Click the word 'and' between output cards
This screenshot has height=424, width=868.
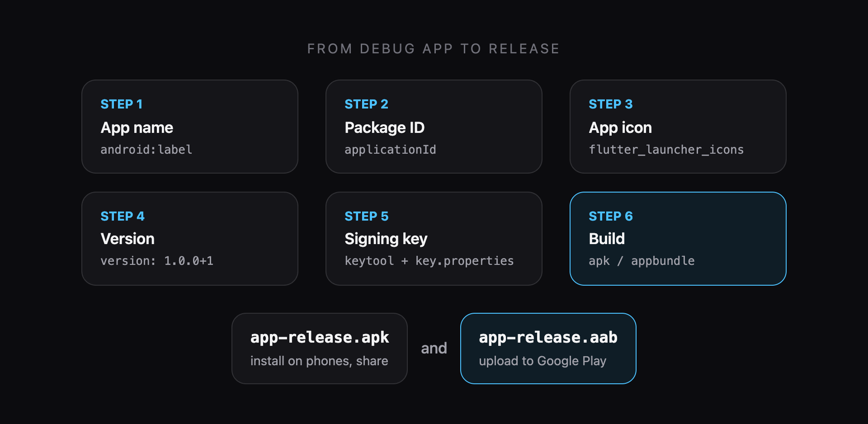click(434, 348)
